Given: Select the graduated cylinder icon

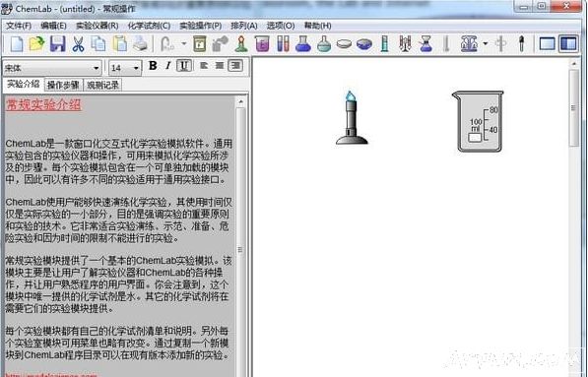Looking at the screenshot, I should click(x=385, y=44).
